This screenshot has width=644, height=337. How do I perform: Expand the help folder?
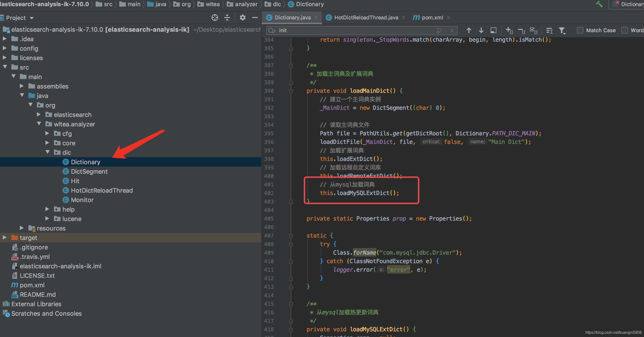click(x=47, y=209)
